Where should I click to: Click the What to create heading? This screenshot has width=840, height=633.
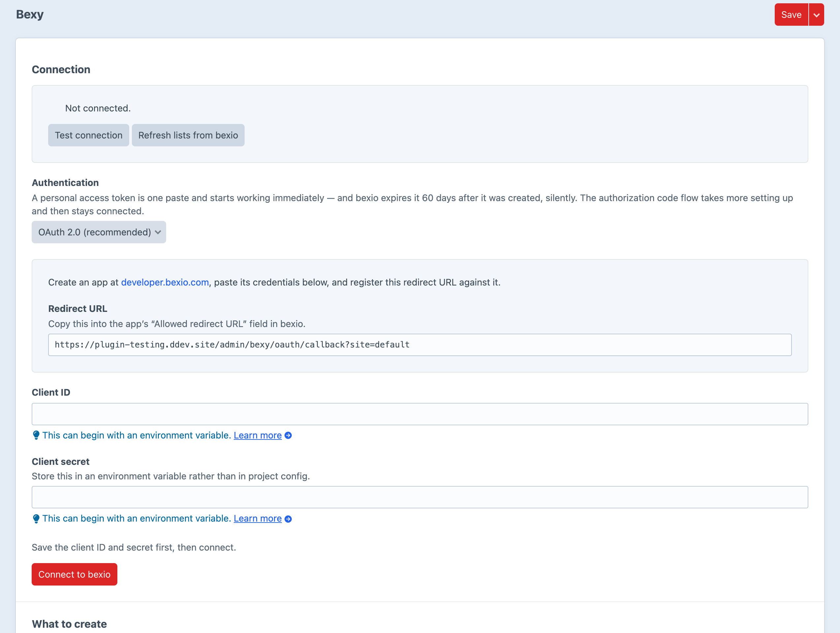(x=70, y=624)
